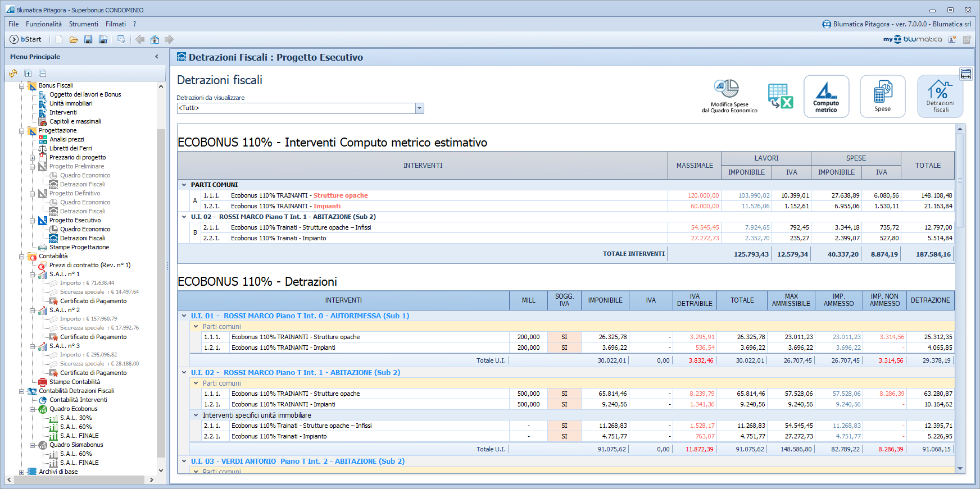Click the greyed notes icon top right
The height and width of the screenshot is (489, 980).
tap(967, 39)
